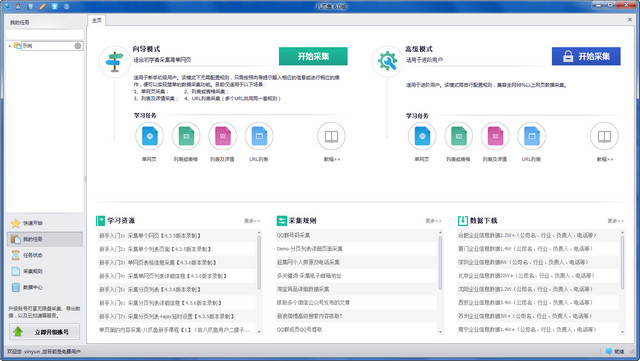Click the orange pencil icon in title bar

pyautogui.click(x=42, y=6)
